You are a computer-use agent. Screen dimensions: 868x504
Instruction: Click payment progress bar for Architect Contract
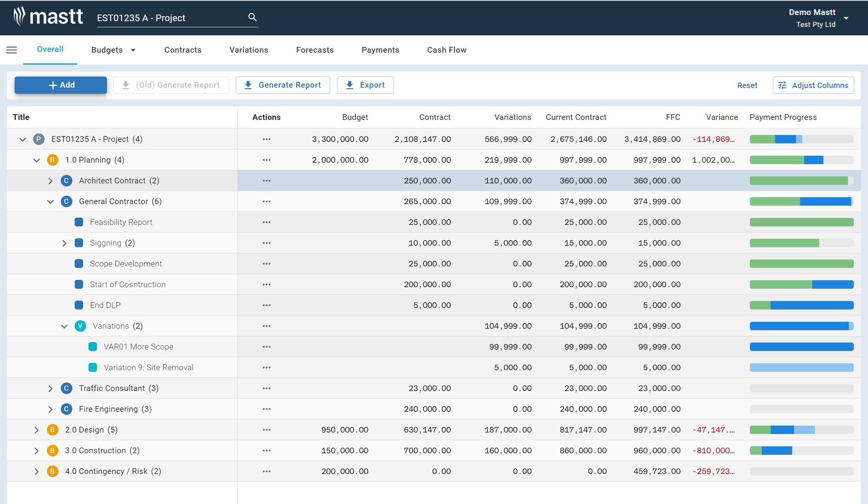click(801, 181)
